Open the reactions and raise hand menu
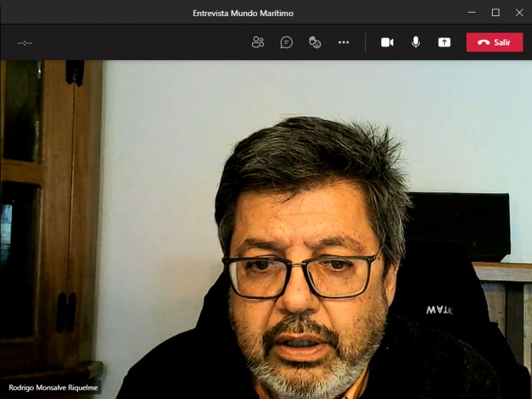Image resolution: width=532 pixels, height=399 pixels. click(x=315, y=42)
